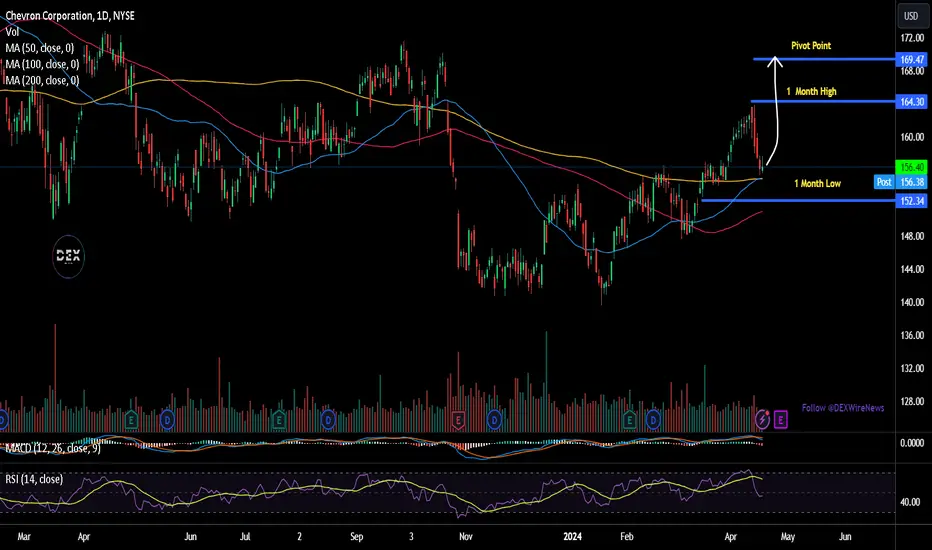Select the MA (100, close, 0) legend

tap(42, 64)
